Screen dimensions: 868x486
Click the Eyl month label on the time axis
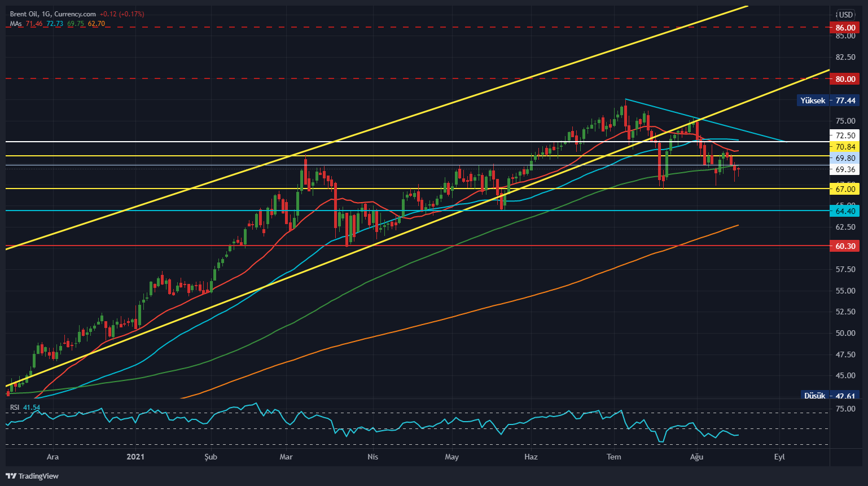tap(779, 457)
